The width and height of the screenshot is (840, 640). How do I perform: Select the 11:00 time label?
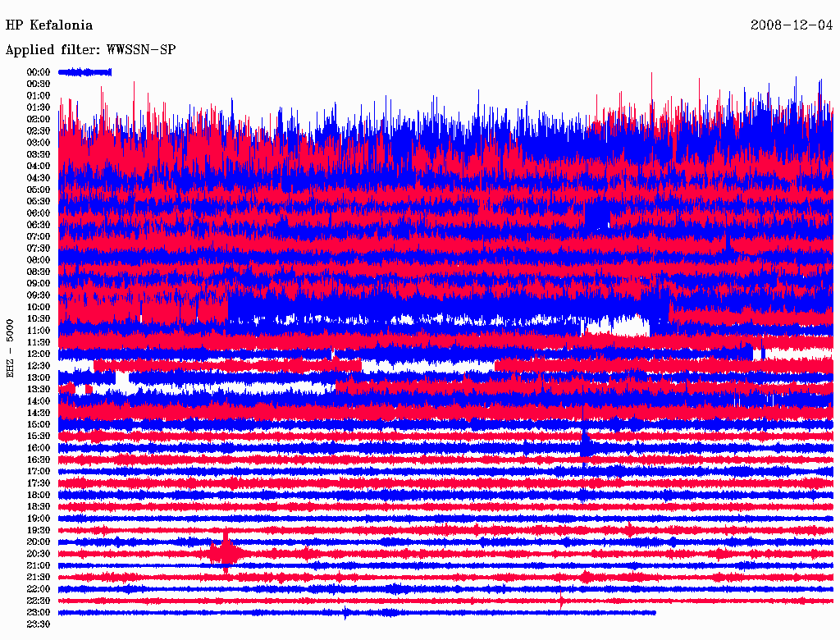(x=39, y=331)
